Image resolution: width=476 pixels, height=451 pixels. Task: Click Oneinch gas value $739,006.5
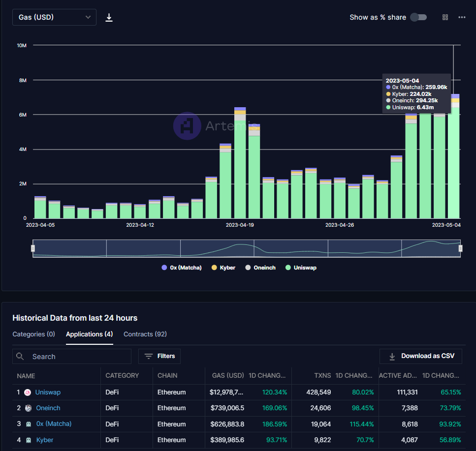227,408
